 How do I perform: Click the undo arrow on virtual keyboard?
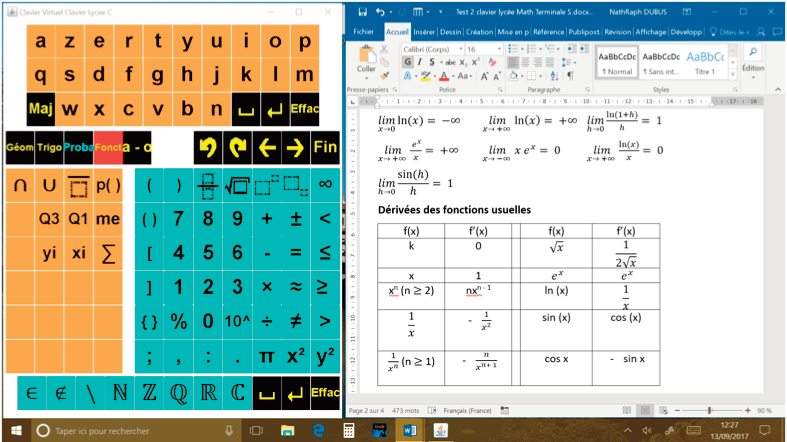pos(208,147)
